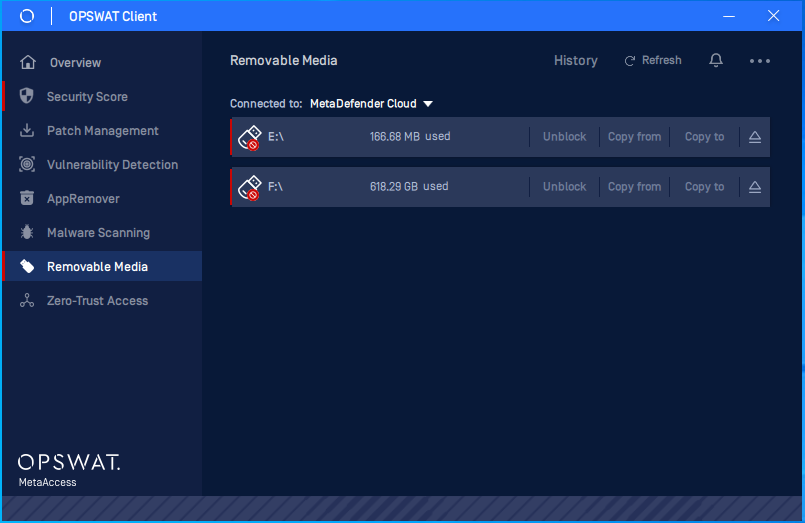Image resolution: width=805 pixels, height=523 pixels.
Task: Click the OPSWAT MetaAccess logo
Action: click(69, 470)
